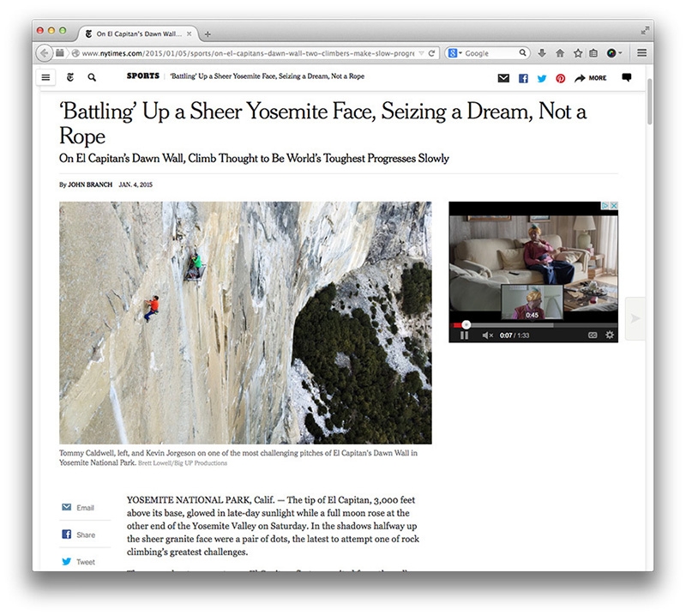Screen dimensions: 686x616
Task: Click the photo credit Brett Lowell/Big UP Productions
Action: coord(183,463)
